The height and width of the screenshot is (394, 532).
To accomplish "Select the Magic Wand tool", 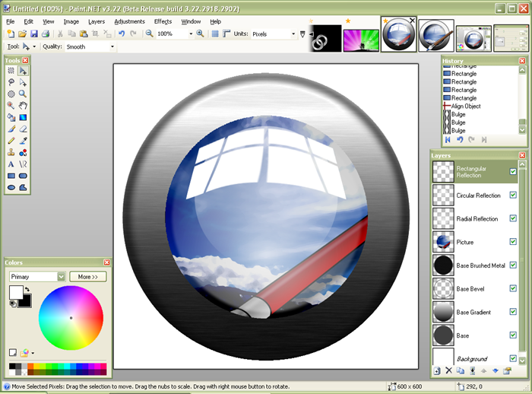I will 11,106.
